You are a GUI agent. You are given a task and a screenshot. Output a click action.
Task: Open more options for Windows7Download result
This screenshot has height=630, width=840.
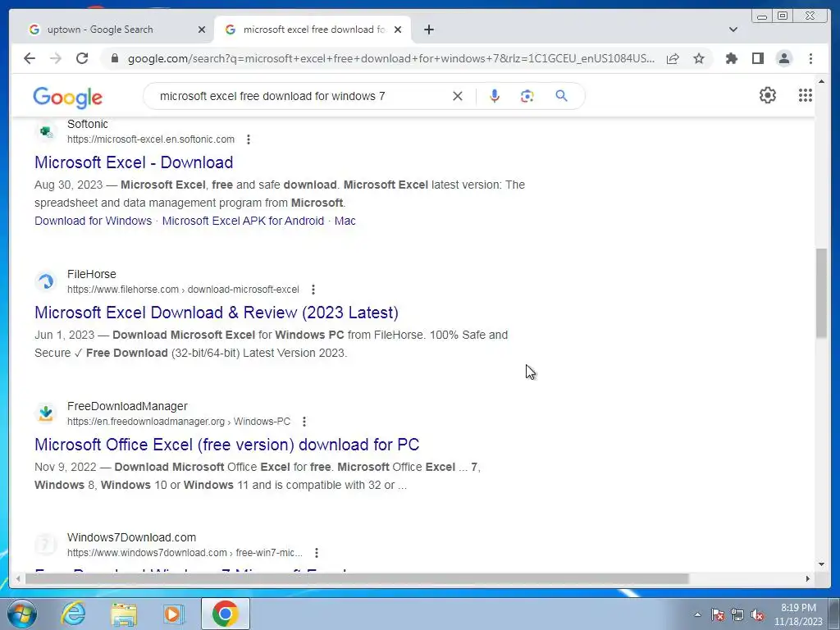(x=317, y=552)
